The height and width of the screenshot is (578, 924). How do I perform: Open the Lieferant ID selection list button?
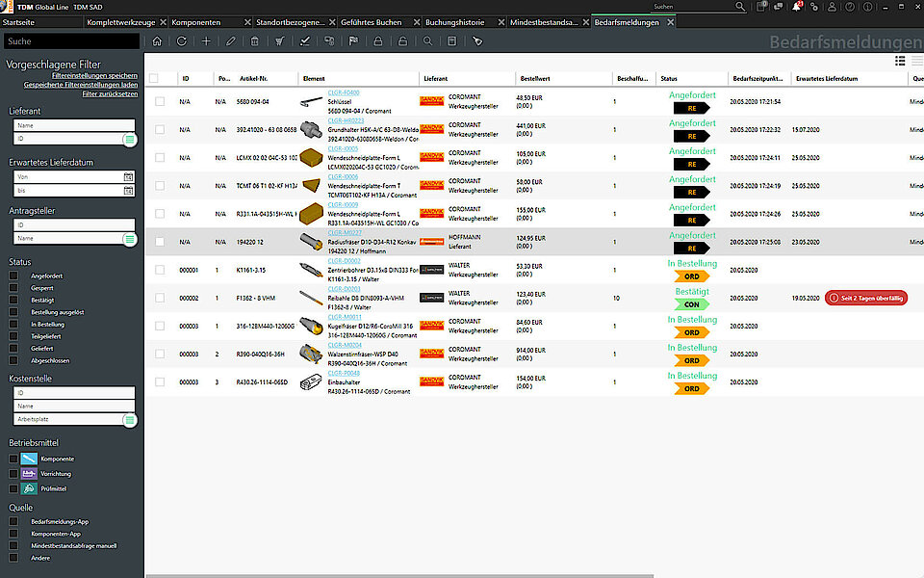pyautogui.click(x=130, y=139)
